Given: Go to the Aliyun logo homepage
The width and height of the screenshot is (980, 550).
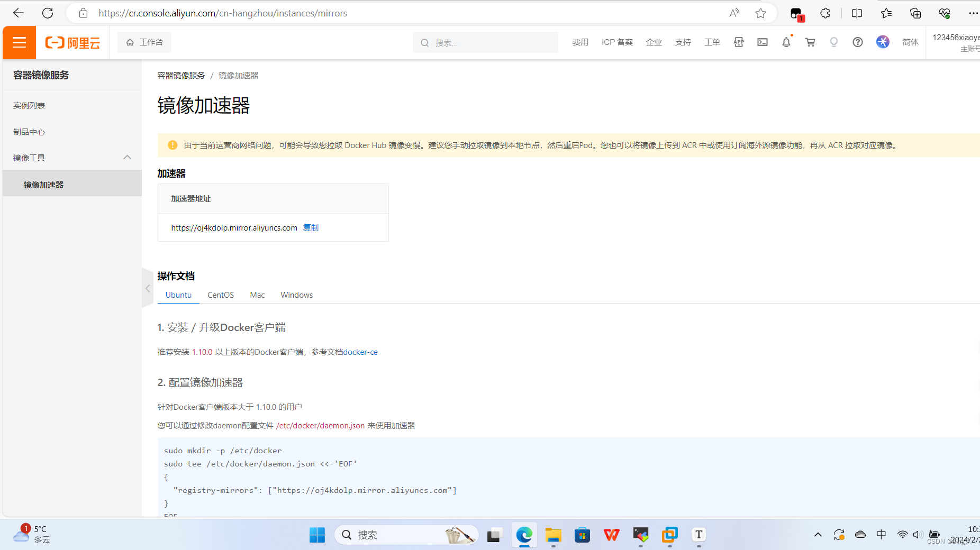Looking at the screenshot, I should pyautogui.click(x=72, y=42).
